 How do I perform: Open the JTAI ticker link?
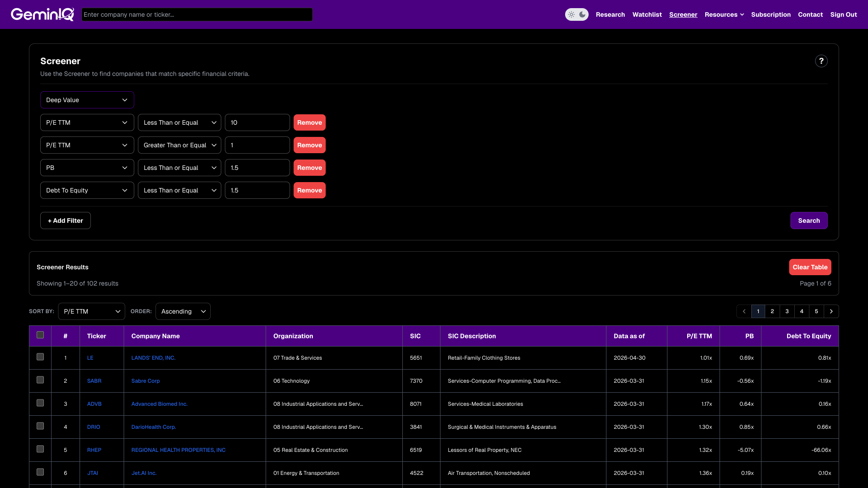[92, 473]
